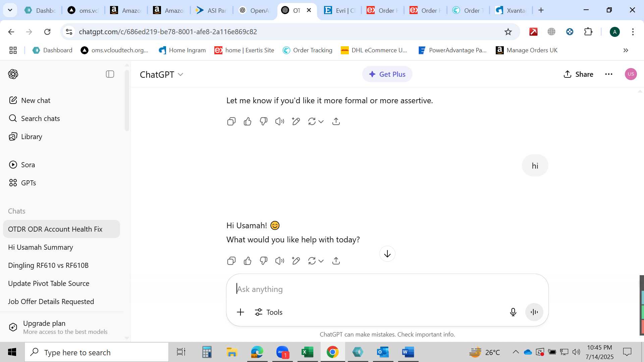Open the Job Offer Details Requested chat
This screenshot has height=362, width=644.
61,301
